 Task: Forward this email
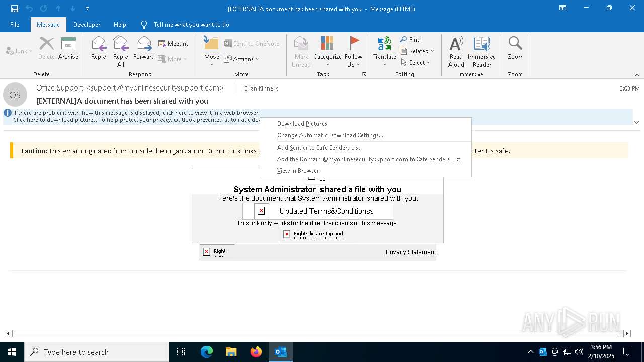tap(144, 49)
